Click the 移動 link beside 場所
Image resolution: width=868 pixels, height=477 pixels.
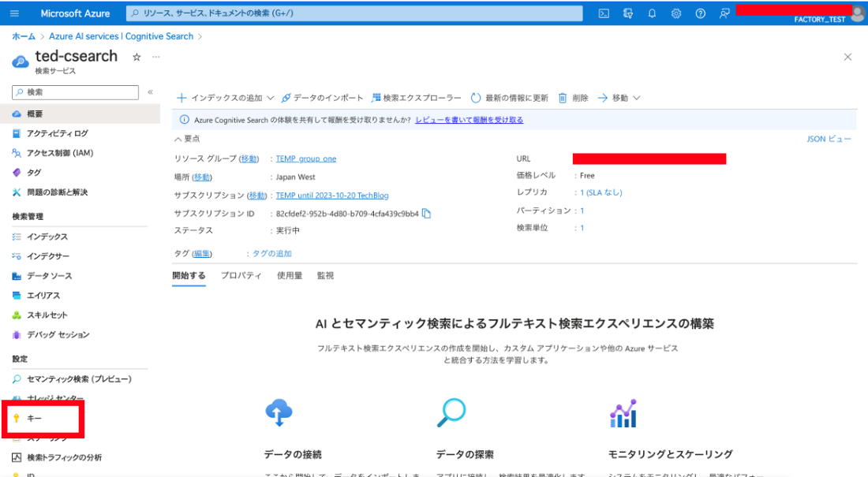202,177
